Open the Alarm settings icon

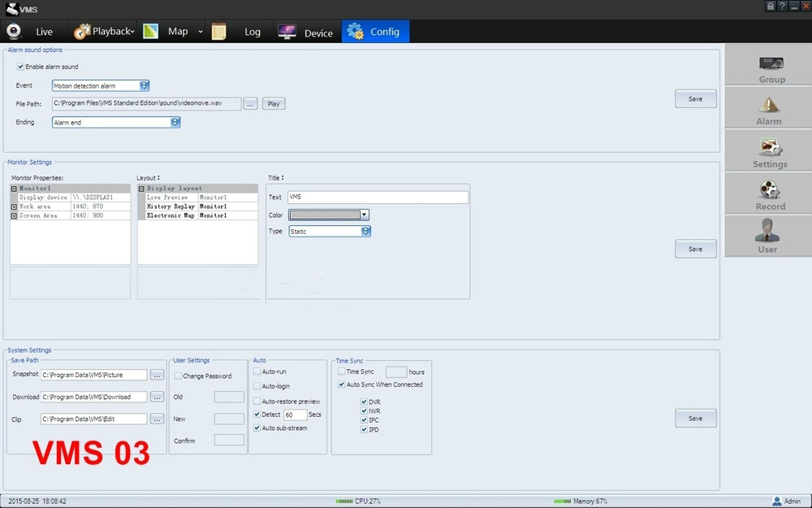(769, 106)
